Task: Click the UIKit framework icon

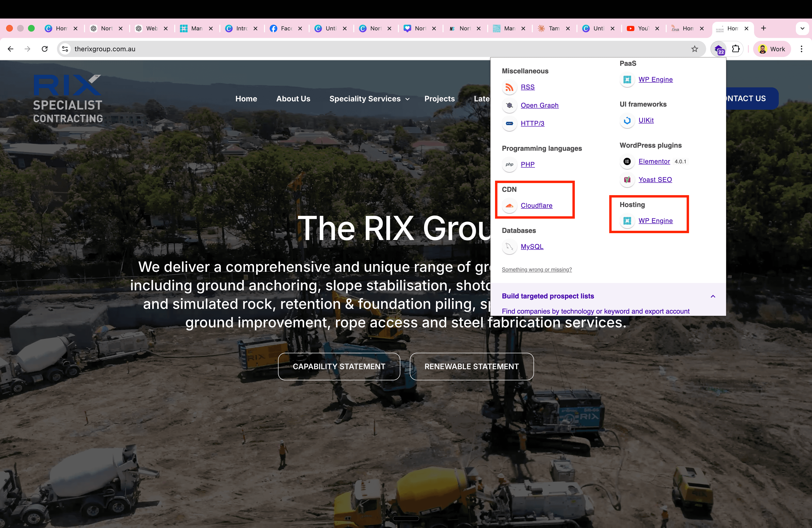Action: pos(627,120)
